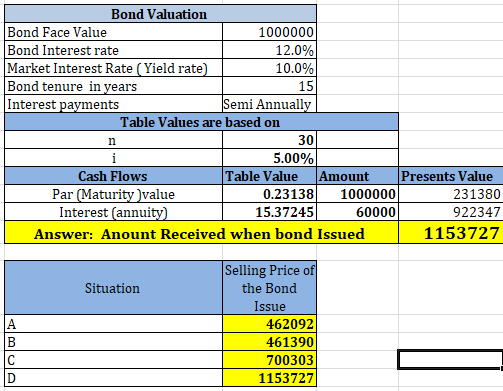The image size is (503, 391).
Task: Select the selling price 461390 cell
Action: point(269,342)
